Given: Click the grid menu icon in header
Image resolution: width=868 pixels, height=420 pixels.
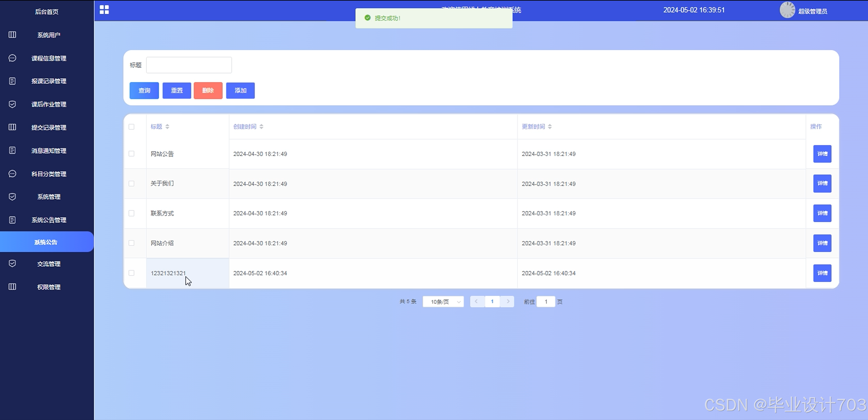Looking at the screenshot, I should pos(104,10).
